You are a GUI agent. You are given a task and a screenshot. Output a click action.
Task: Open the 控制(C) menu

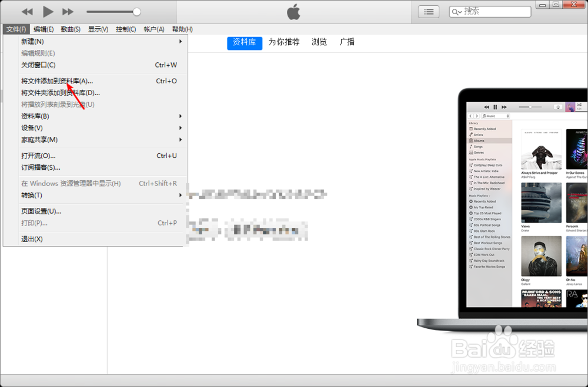click(126, 29)
